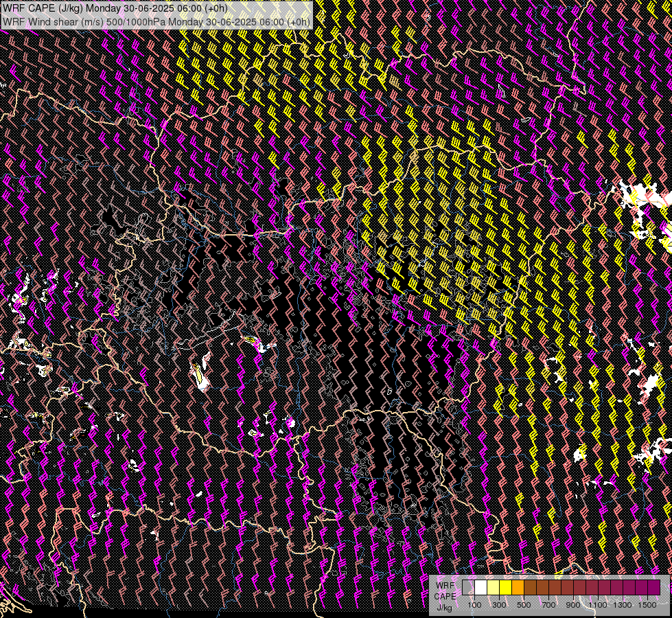Click the legend value 700

548,605
